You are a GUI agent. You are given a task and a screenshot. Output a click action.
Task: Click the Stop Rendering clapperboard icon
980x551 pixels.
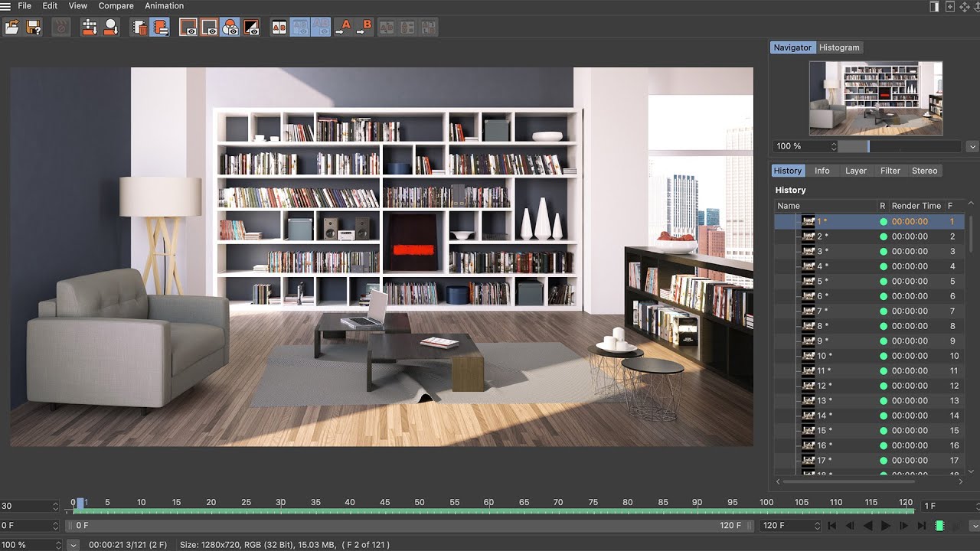tap(61, 27)
